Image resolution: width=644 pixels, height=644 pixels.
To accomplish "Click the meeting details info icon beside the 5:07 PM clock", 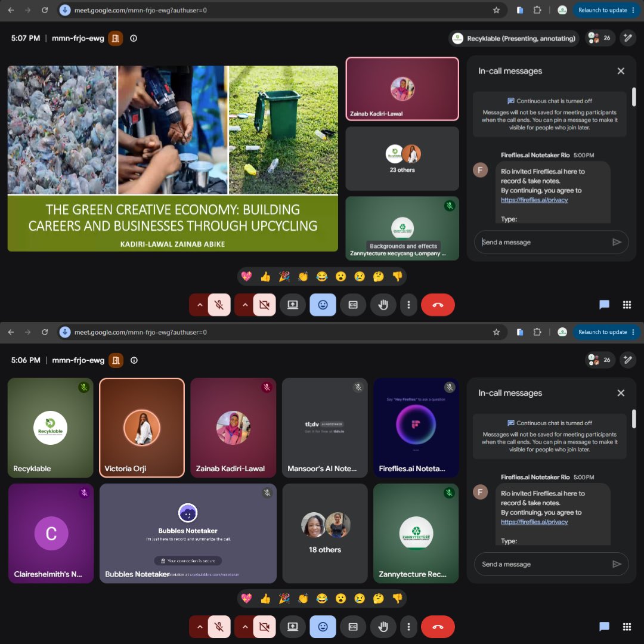I will point(134,38).
